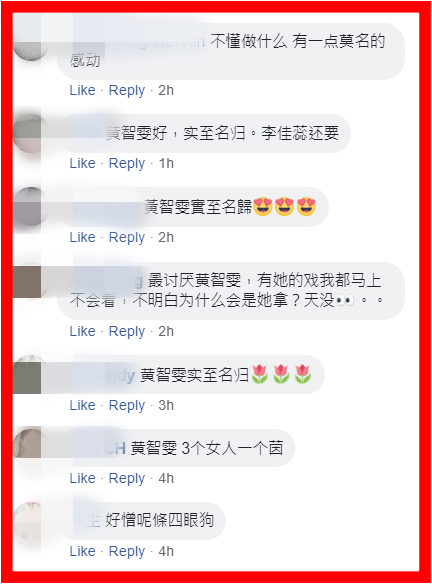Click the 1h timestamp on 李佳蕊 comment

[166, 163]
